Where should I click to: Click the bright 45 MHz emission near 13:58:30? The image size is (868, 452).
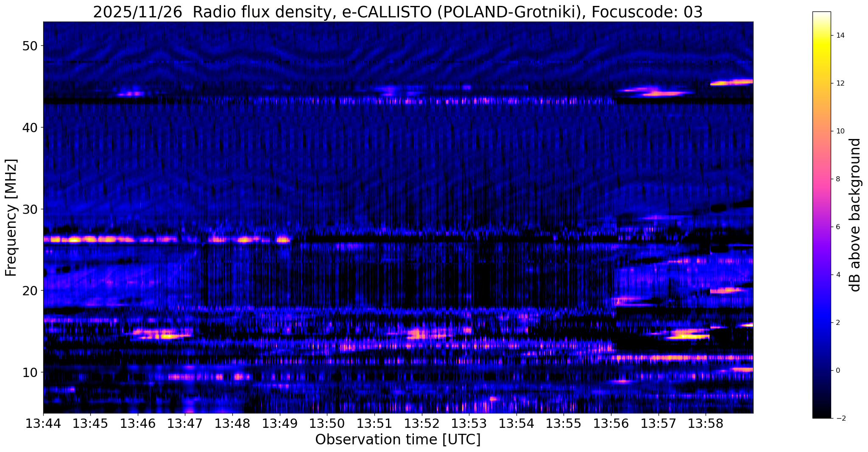click(731, 82)
